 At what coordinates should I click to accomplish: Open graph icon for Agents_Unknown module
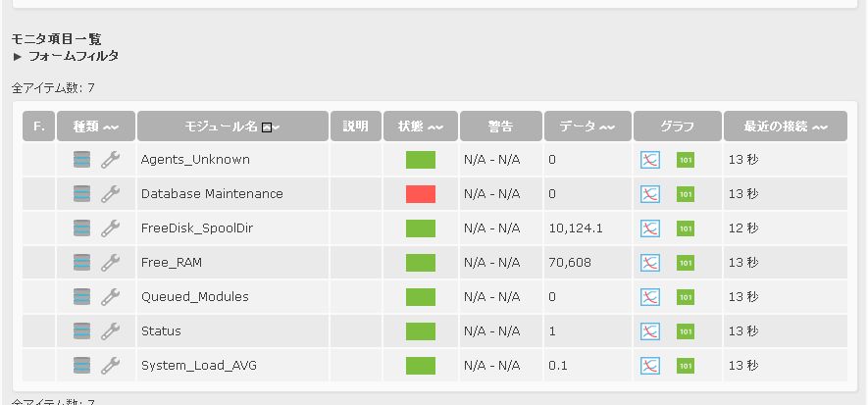(x=650, y=160)
